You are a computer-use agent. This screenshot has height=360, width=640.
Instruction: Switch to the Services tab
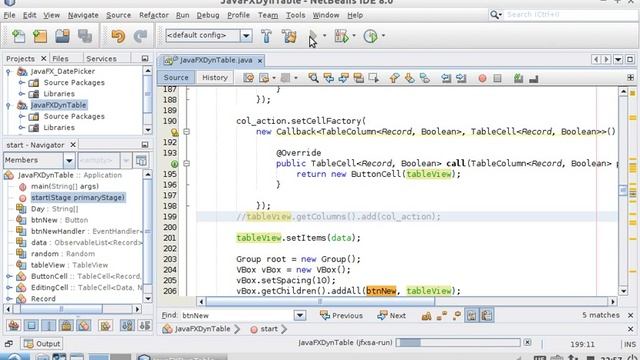(101, 59)
